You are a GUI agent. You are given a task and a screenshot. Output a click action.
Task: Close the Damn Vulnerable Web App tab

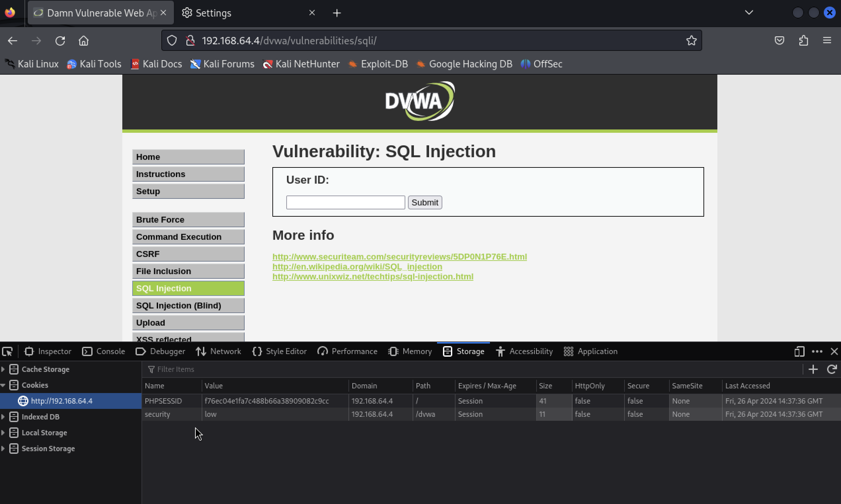tap(163, 13)
